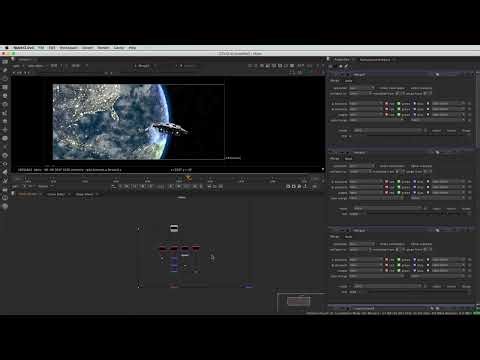The width and height of the screenshot is (480, 360).
Task: Adjust mix slider in third Merge panel
Action: (x=417, y=292)
